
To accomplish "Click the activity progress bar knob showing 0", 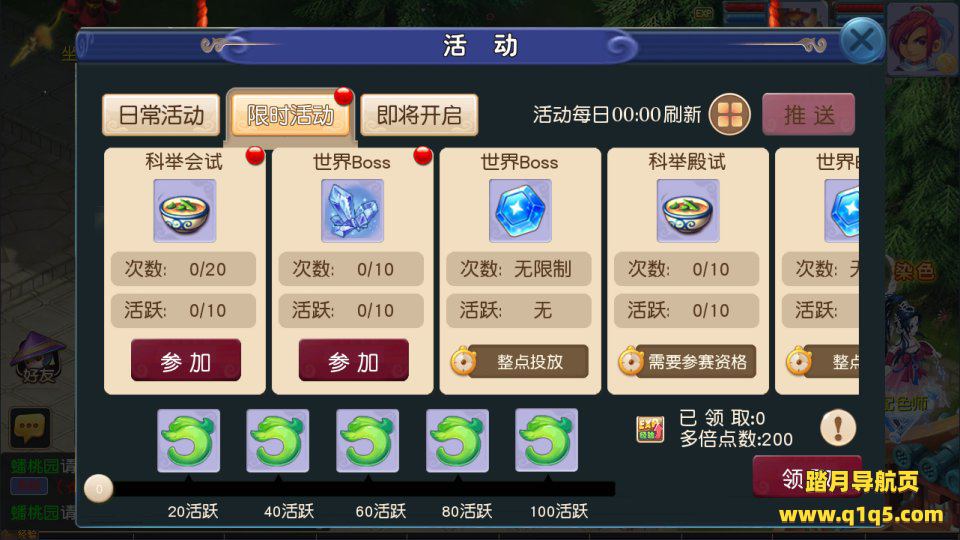I will click(x=99, y=489).
